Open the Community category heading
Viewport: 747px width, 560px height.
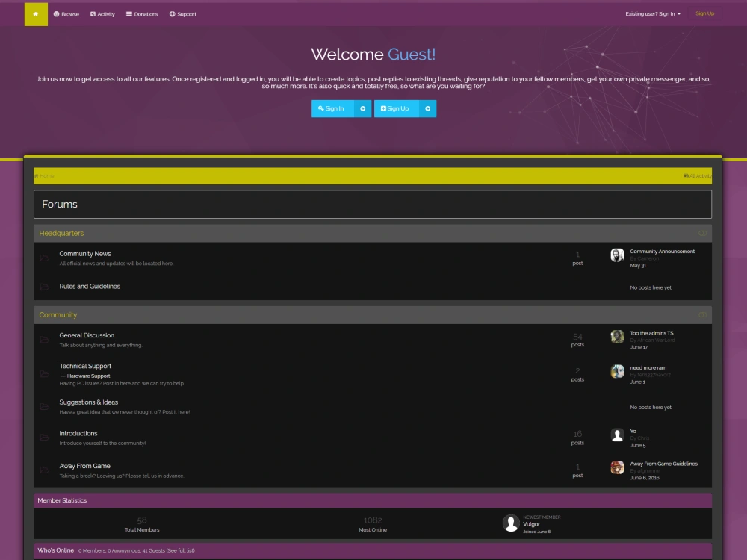coord(58,315)
